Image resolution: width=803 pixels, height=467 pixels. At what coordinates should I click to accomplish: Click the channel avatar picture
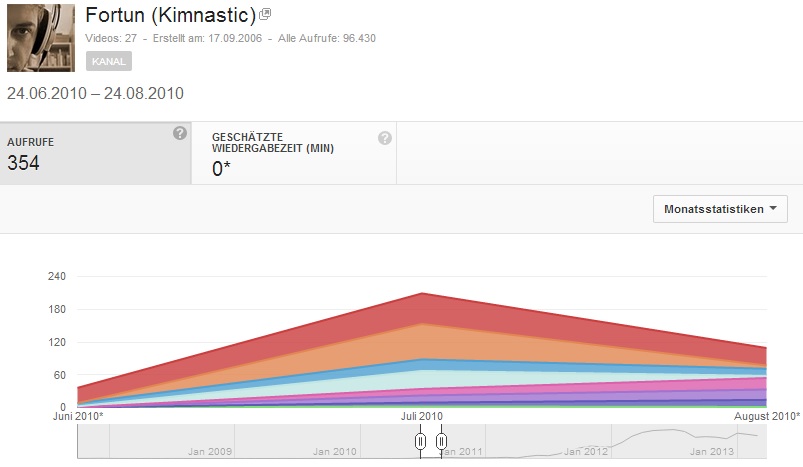coord(41,37)
